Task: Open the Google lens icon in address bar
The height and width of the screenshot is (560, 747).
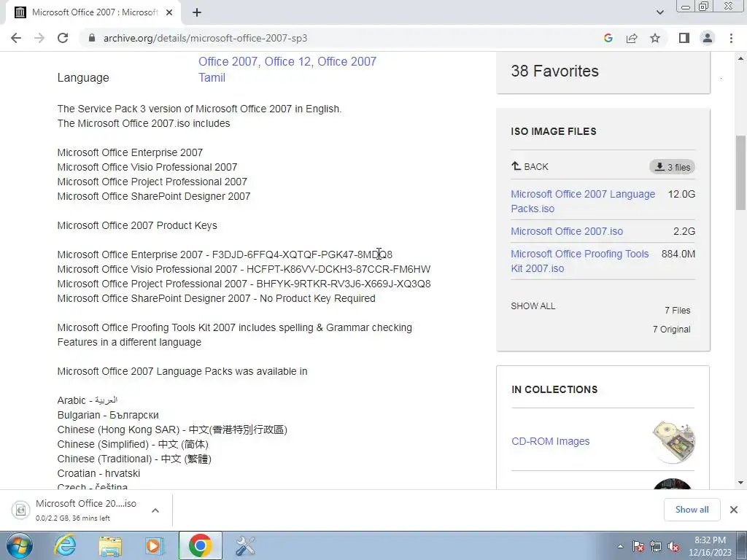Action: (608, 38)
